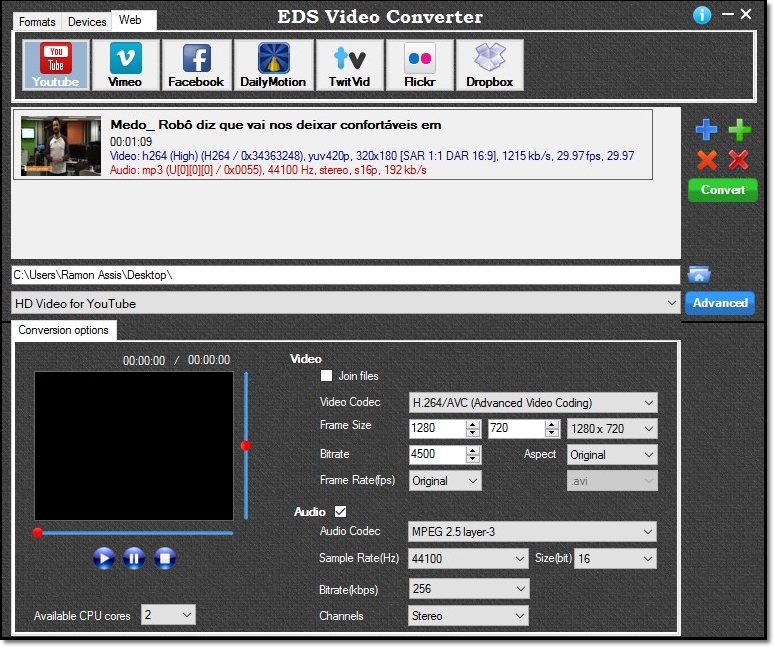Adjust the vertical volume slider handle
775x648 pixels.
click(246, 446)
